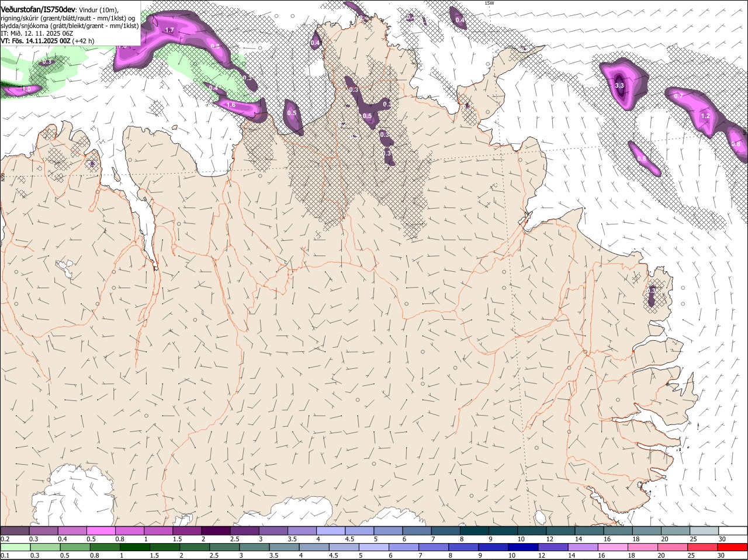Pick the dark teal swatch between 9 and 10 on the snow scale
This screenshot has height=560, width=748.
coord(502,530)
